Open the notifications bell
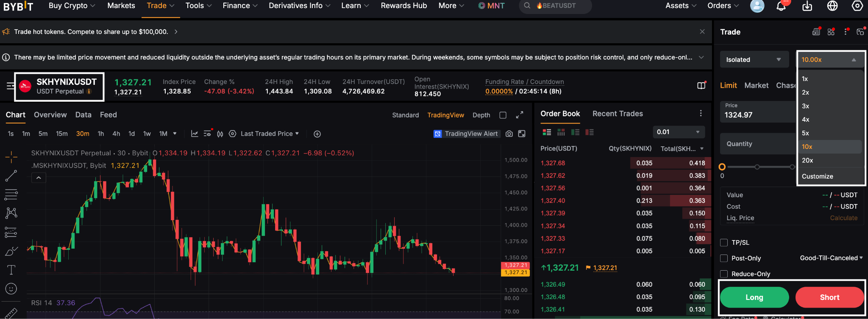868x319 pixels. [781, 6]
